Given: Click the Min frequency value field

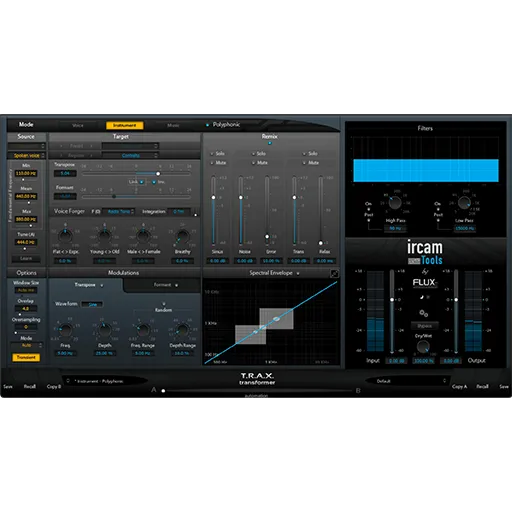Looking at the screenshot, I should click(x=26, y=173).
